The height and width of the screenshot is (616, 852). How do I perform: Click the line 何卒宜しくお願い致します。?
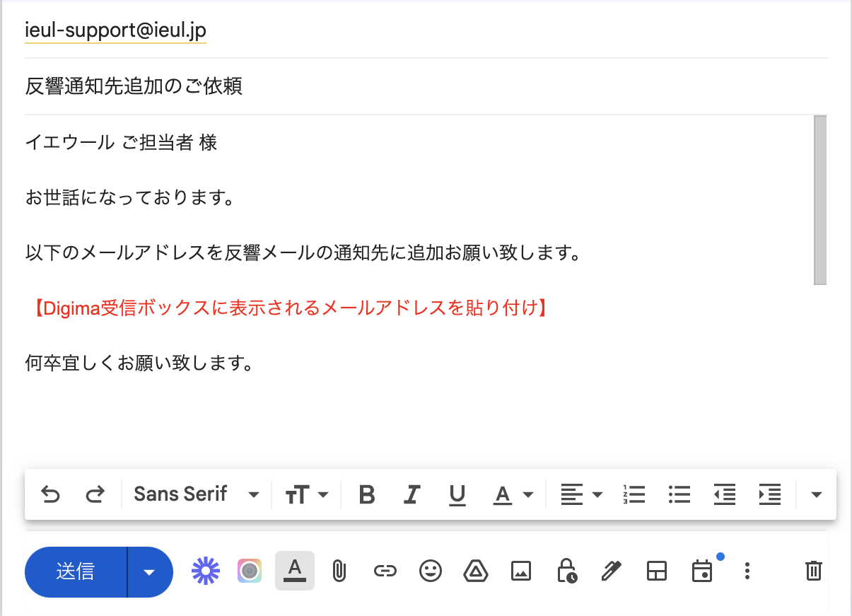139,364
